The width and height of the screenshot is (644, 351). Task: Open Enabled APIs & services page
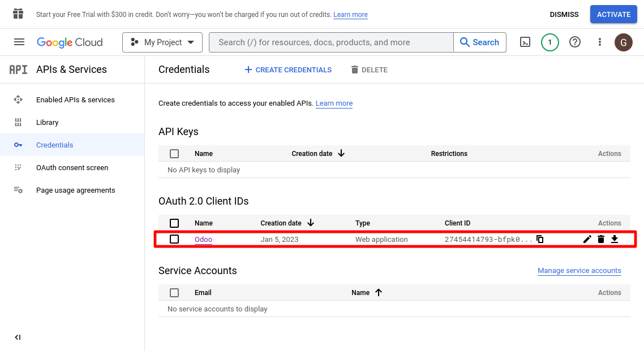tap(75, 100)
